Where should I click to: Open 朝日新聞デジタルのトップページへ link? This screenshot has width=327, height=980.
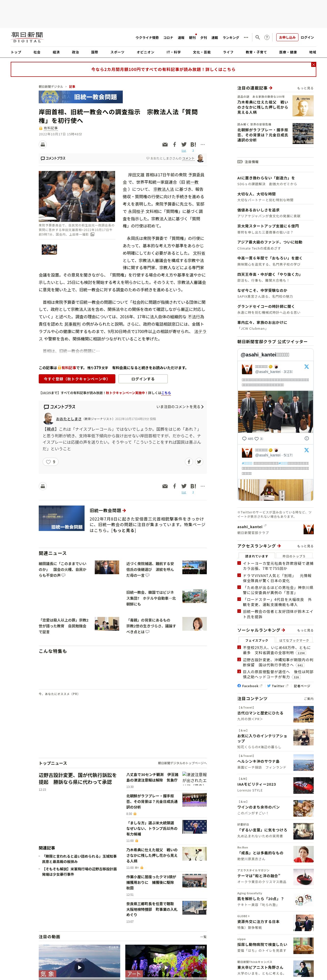[182, 763]
